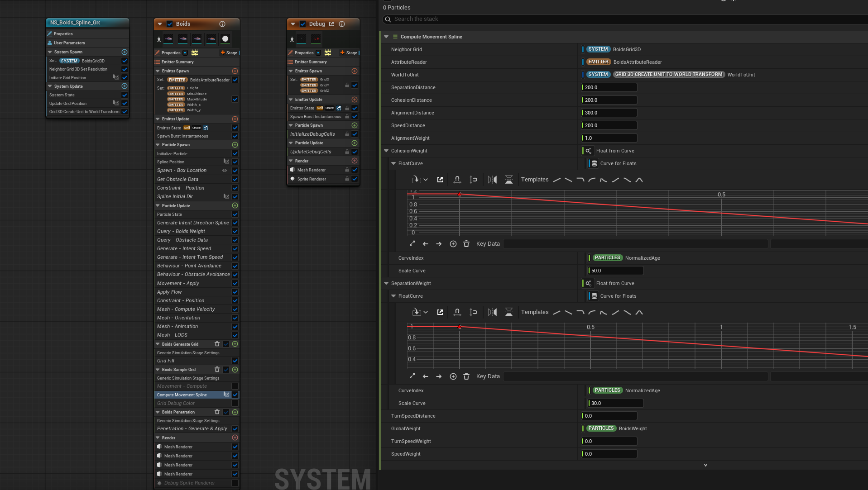Click add key icon in SeparationWeight curve
The image size is (868, 490).
[x=453, y=376]
